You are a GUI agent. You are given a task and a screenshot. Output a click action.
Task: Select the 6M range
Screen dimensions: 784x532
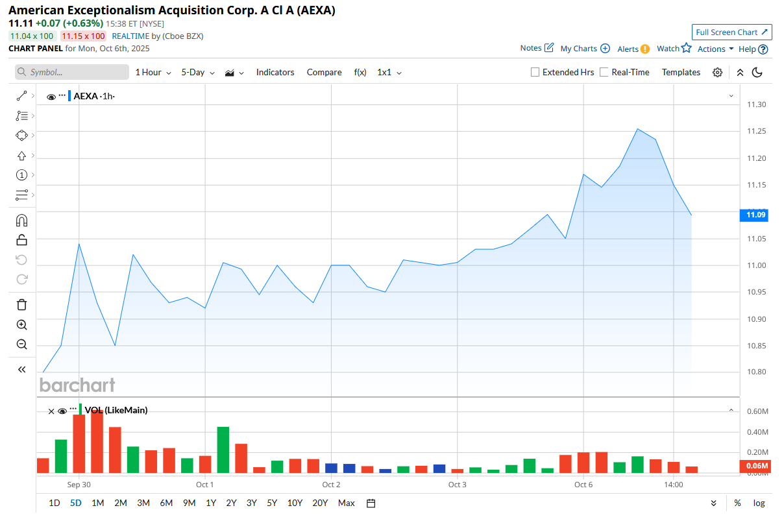166,503
